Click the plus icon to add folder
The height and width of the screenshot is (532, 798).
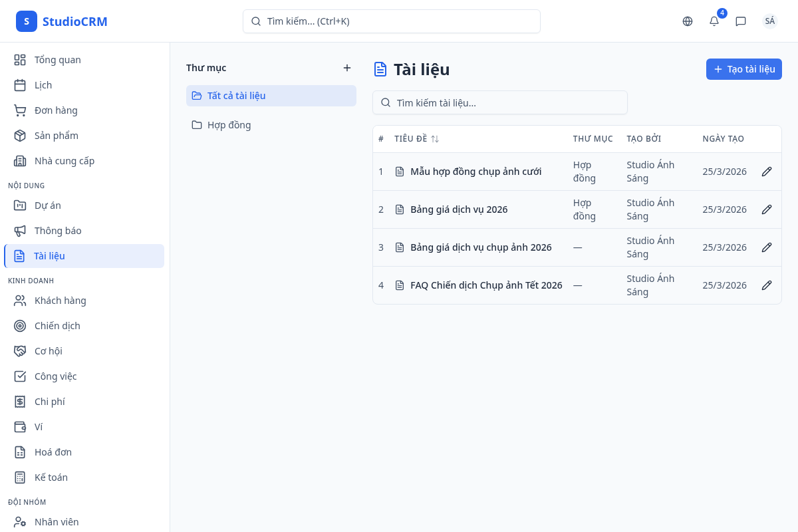[346, 68]
